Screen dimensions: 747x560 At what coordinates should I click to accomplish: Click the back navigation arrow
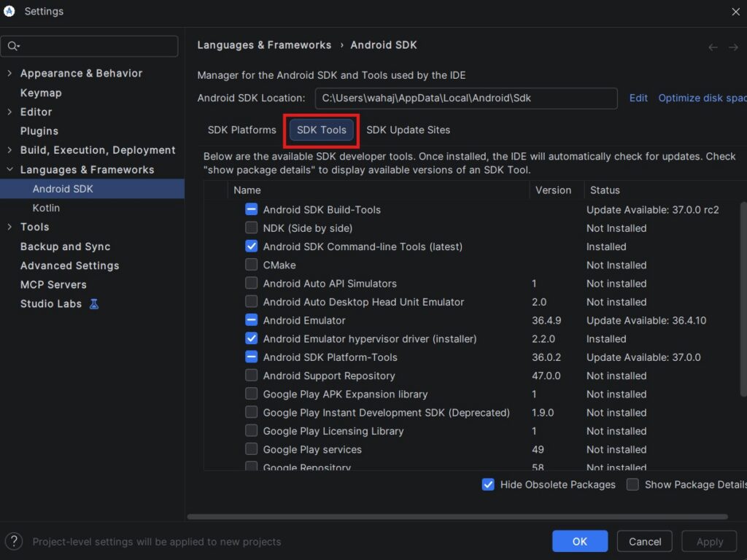click(x=713, y=47)
